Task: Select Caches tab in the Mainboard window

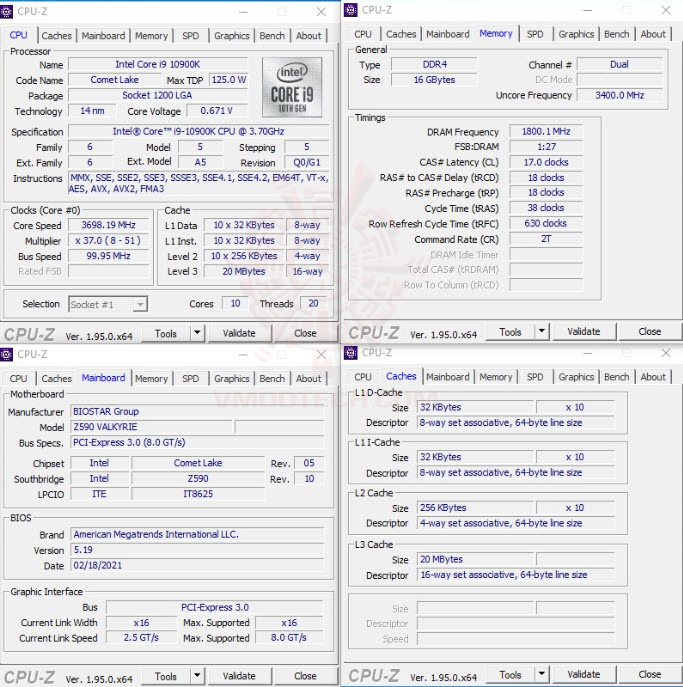Action: [x=57, y=379]
